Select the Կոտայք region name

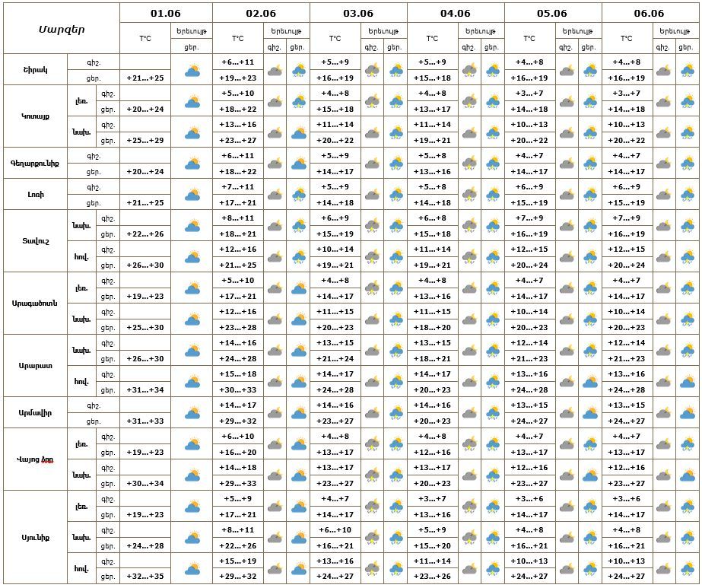click(x=36, y=116)
